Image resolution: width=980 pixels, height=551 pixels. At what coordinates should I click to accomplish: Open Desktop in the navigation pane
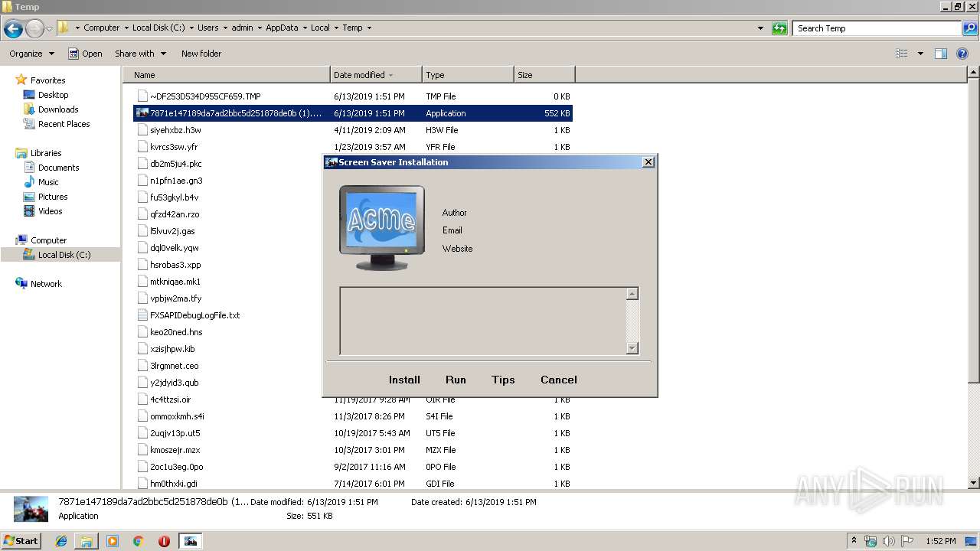[x=53, y=95]
